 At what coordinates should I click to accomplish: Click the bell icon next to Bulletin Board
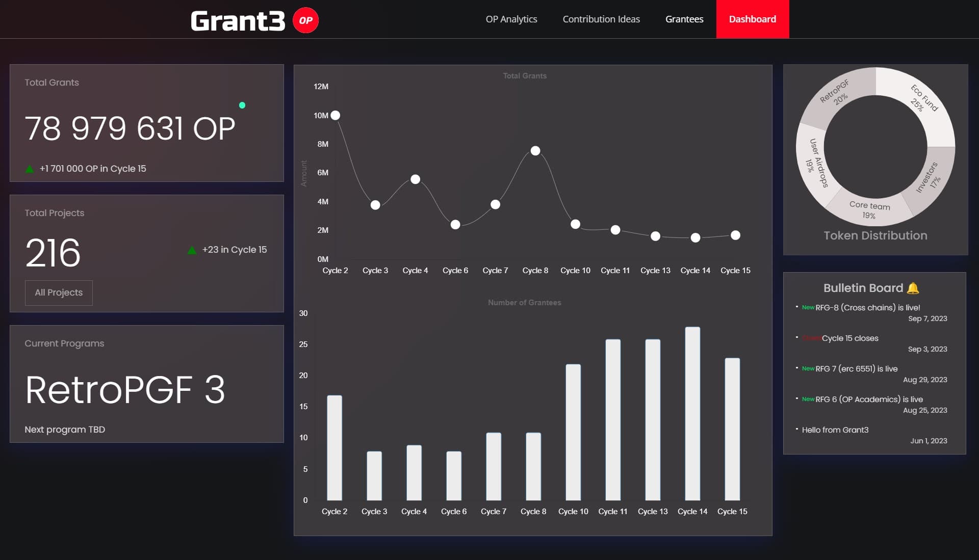click(913, 288)
